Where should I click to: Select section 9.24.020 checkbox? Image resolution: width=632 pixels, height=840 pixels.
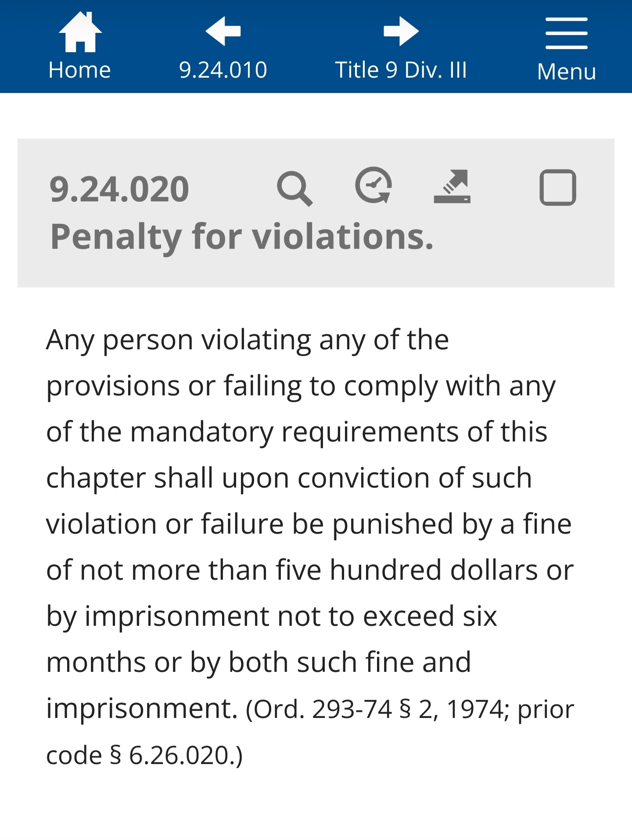557,187
